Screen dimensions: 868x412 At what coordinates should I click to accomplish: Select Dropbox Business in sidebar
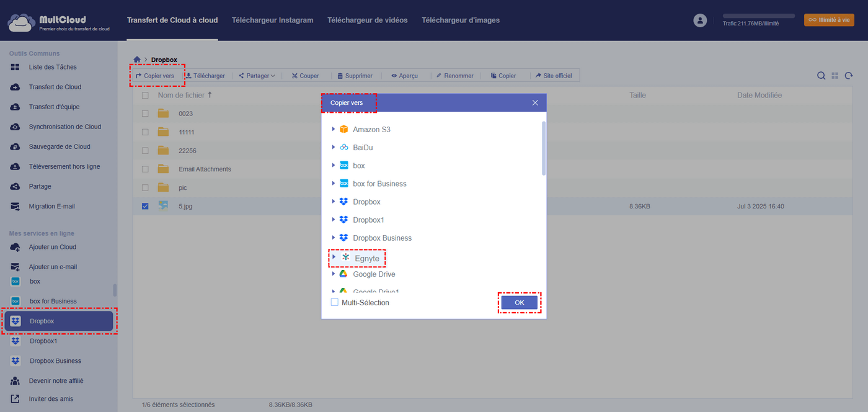tap(55, 361)
